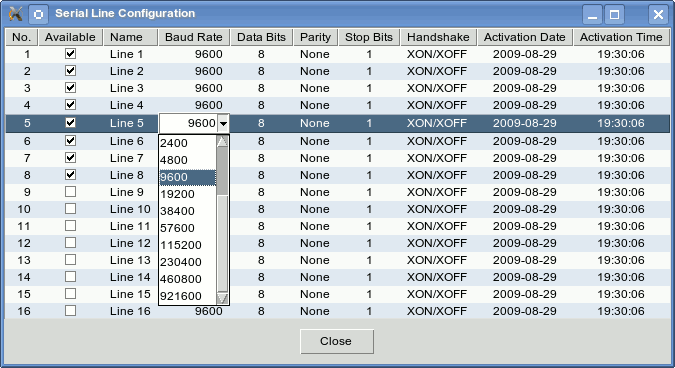Click Line 4 Activation Date cell
Viewport: 675px width, 368px height.
pos(525,105)
